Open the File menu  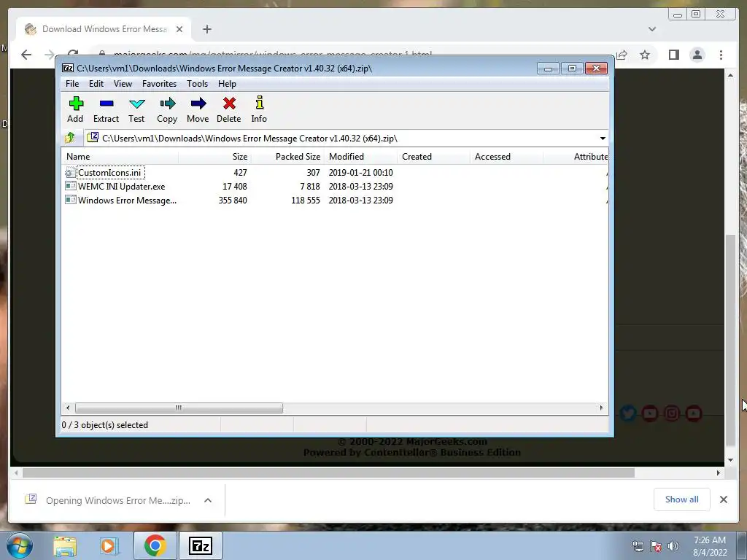point(72,84)
